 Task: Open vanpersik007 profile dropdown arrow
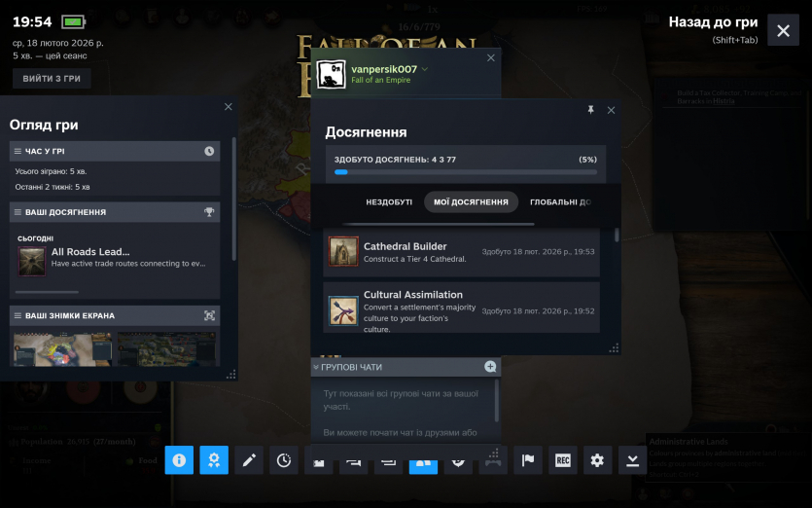tap(425, 69)
